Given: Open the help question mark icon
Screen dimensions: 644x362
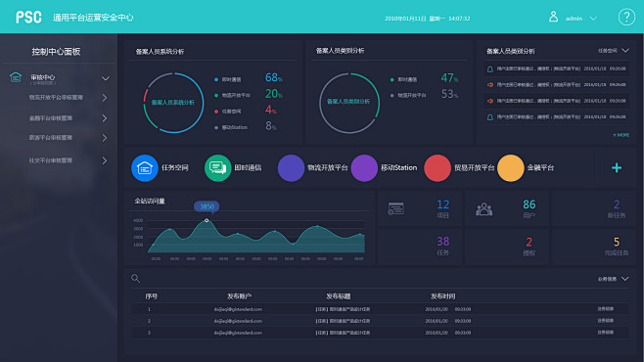Looking at the screenshot, I should (x=626, y=18).
